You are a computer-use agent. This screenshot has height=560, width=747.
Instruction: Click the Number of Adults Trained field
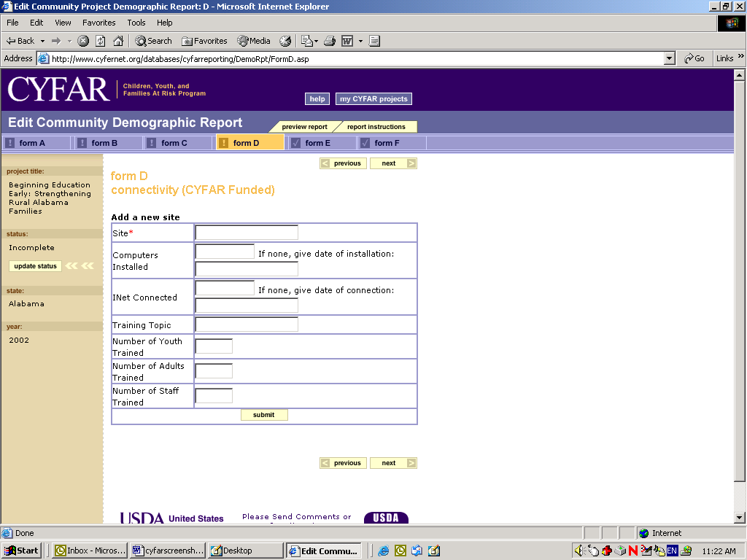[214, 371]
